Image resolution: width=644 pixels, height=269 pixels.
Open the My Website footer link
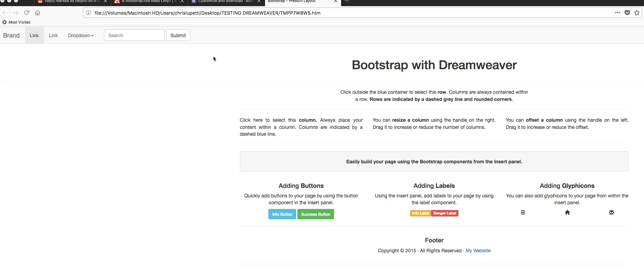478,251
